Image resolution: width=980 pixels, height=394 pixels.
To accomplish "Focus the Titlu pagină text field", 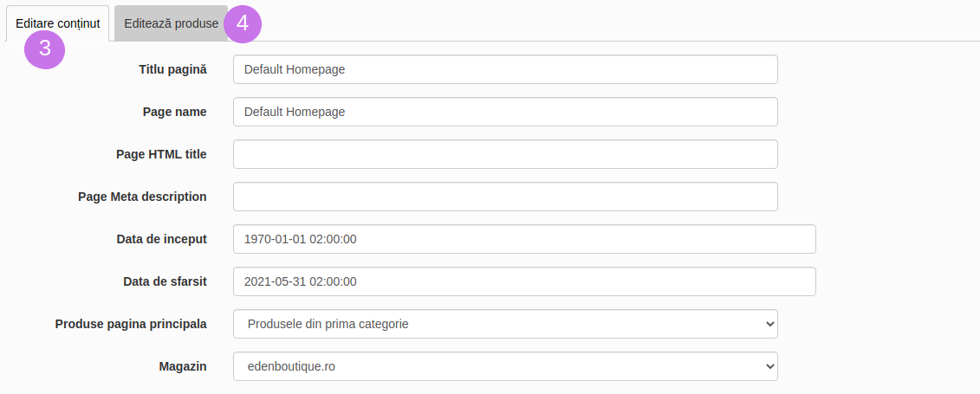I will pyautogui.click(x=505, y=69).
